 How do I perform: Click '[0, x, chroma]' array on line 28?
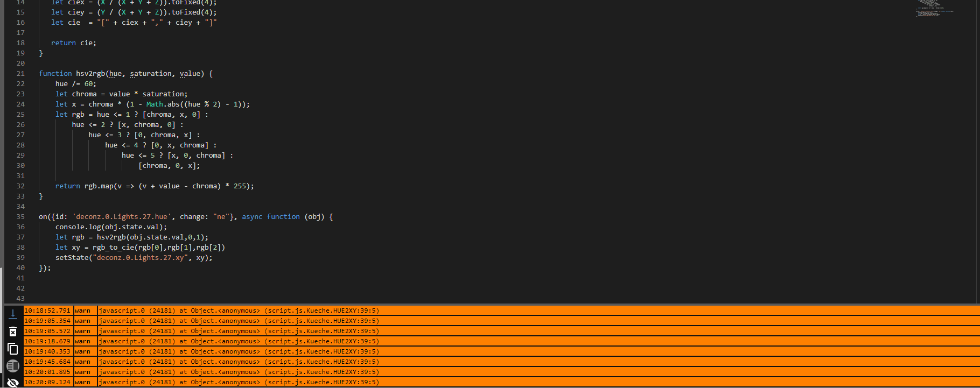[180, 145]
